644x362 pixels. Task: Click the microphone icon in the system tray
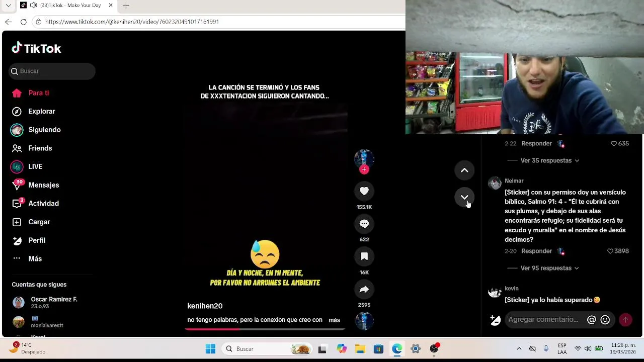click(546, 349)
